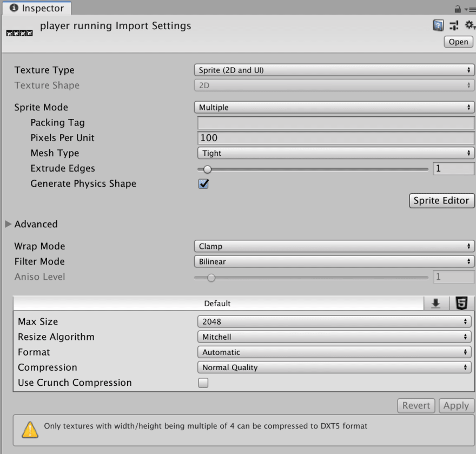The width and height of the screenshot is (476, 454).
Task: Click the Pixels Per Unit field
Action: pos(336,138)
